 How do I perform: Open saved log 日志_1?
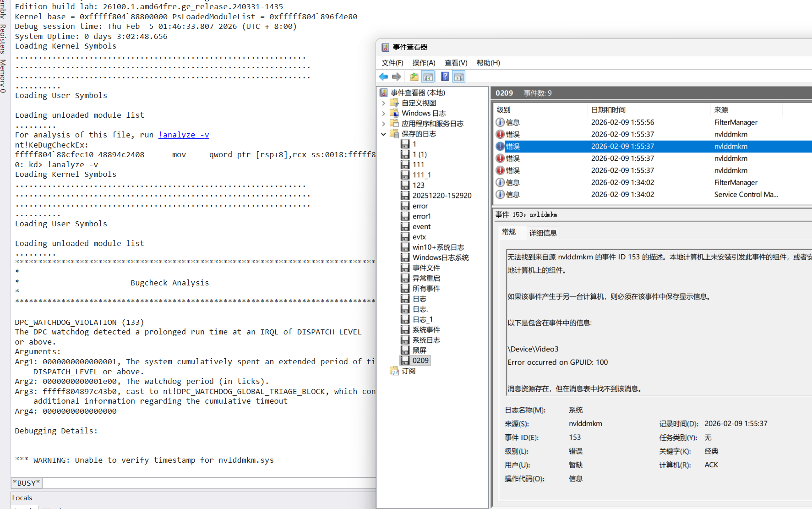tap(422, 319)
